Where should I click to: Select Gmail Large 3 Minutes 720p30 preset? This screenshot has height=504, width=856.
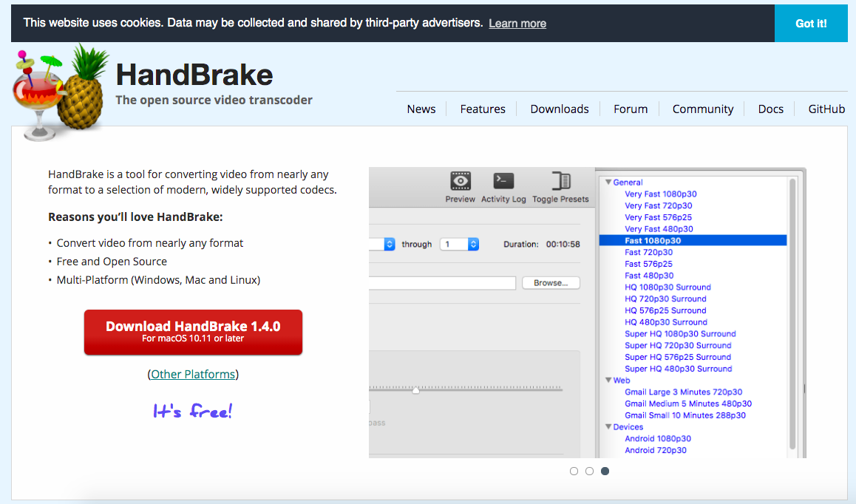pos(684,392)
